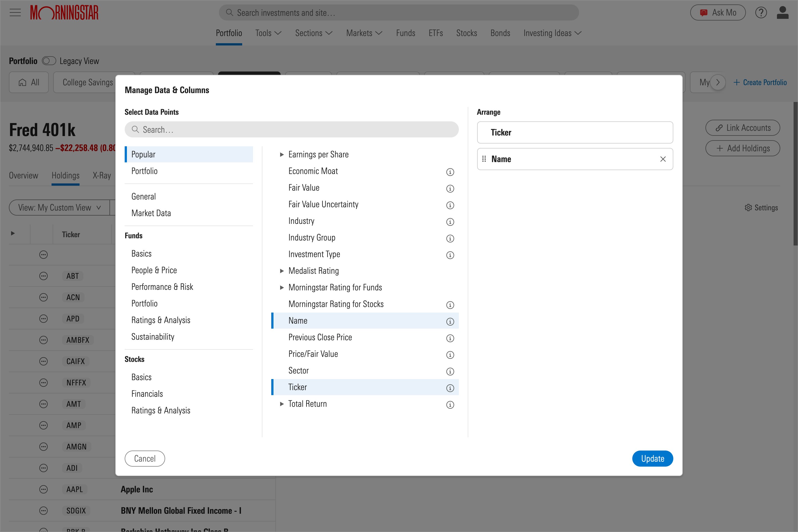Expand the Earnings per Share item
Screen dimensions: 798x532
coord(282,154)
